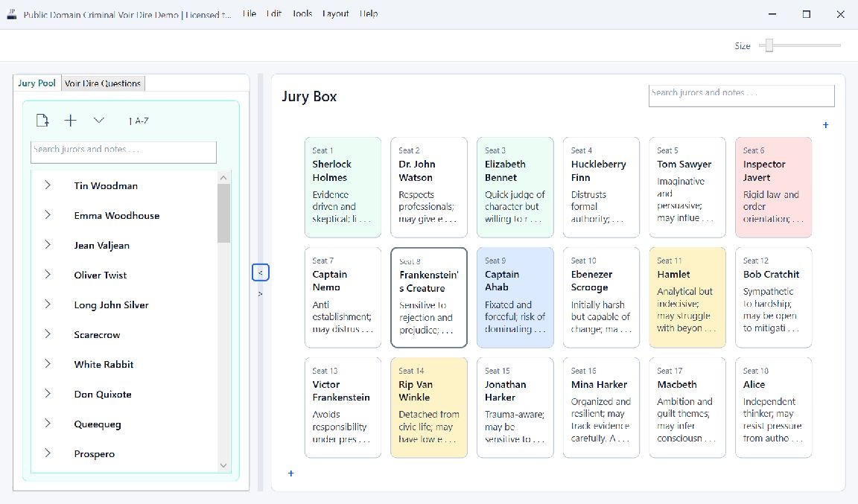Open the Edit menu
858x504 pixels.
(273, 13)
